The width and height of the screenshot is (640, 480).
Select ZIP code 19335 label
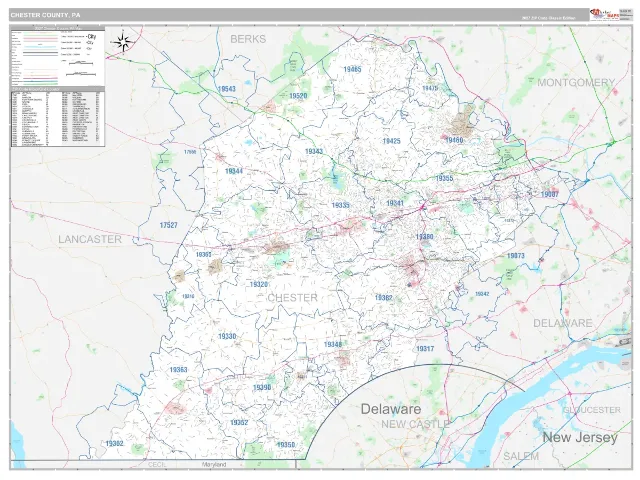click(x=340, y=205)
